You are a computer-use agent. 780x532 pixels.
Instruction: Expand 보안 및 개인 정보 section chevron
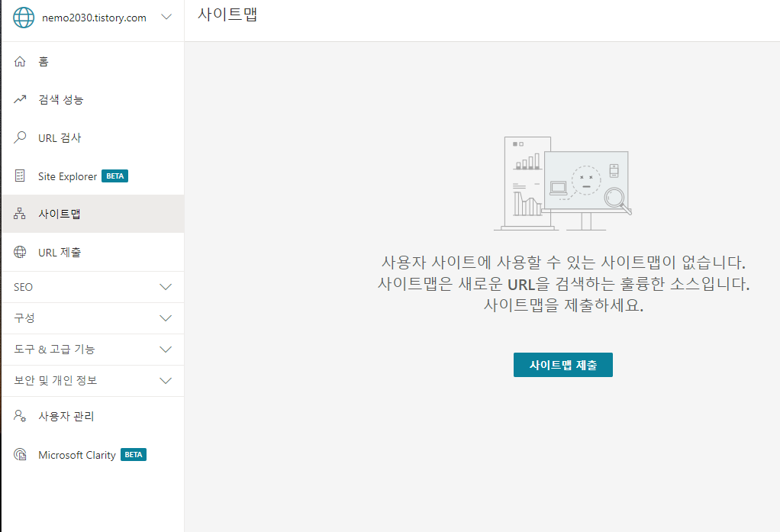166,381
